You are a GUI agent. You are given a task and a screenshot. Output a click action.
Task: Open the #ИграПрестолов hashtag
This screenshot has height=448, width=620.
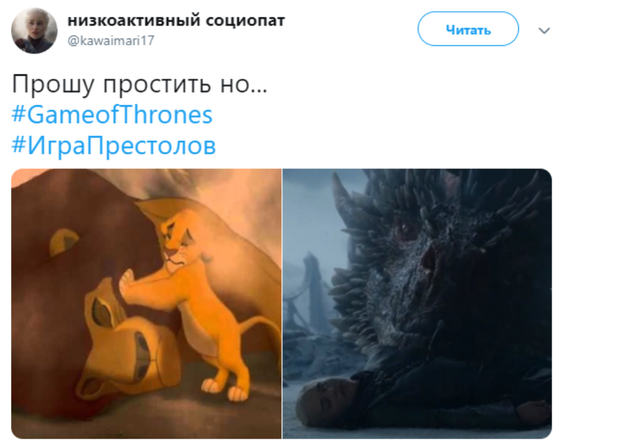113,145
